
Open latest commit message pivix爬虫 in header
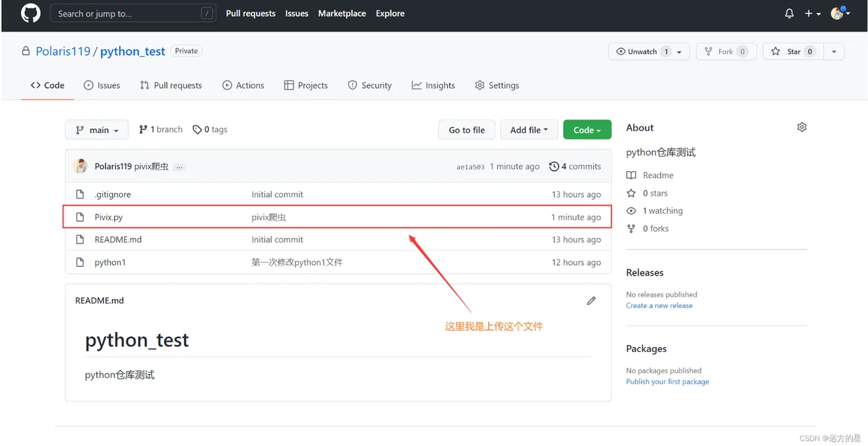tap(151, 166)
